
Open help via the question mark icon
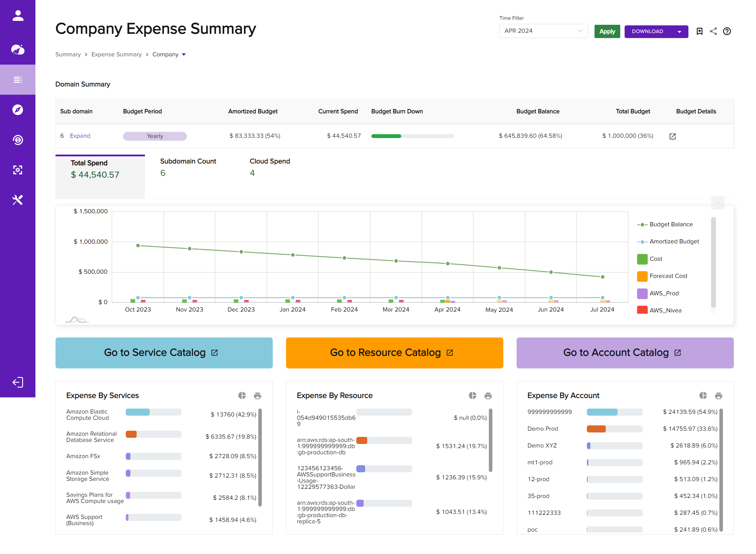(x=727, y=31)
